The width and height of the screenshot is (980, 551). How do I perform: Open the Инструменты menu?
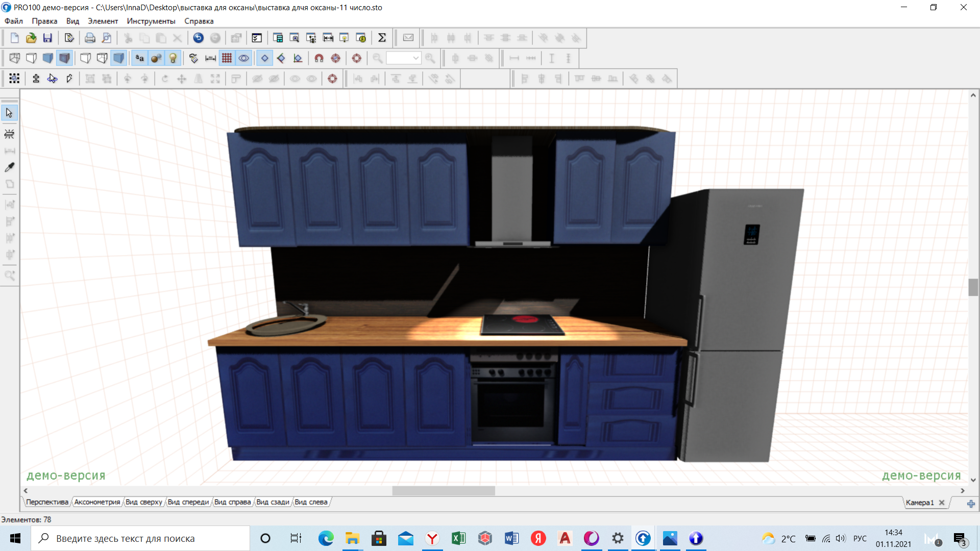(151, 21)
